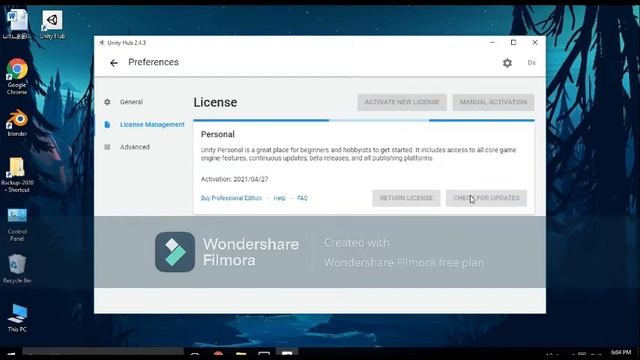Select the This PC desktop icon
Viewport: 640px width, 360px height.
[17, 318]
